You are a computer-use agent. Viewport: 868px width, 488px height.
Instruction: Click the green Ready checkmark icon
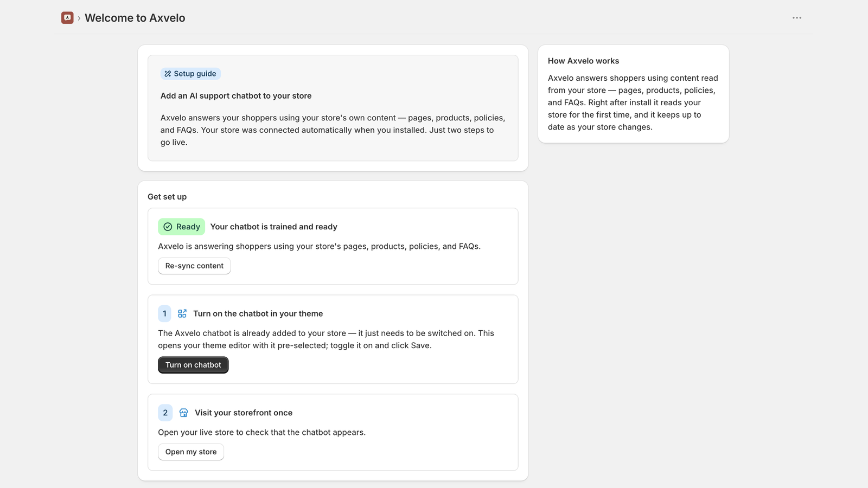pos(168,227)
